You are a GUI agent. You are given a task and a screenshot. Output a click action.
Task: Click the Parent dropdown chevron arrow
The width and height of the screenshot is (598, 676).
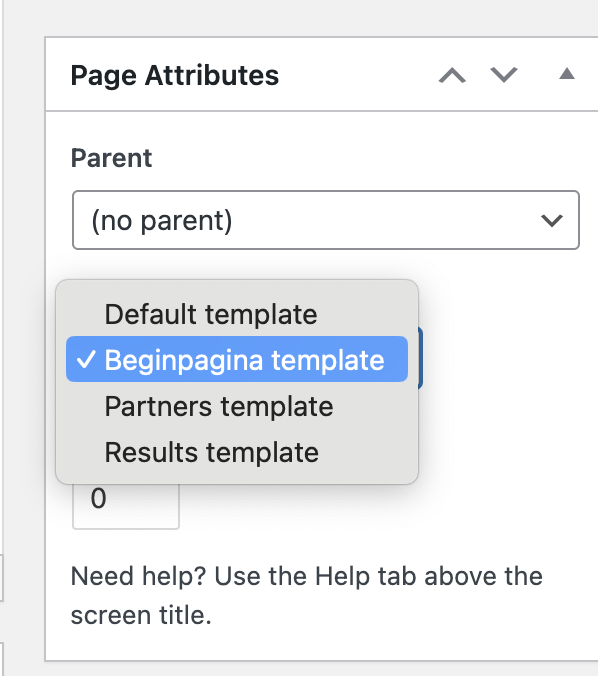tap(552, 221)
